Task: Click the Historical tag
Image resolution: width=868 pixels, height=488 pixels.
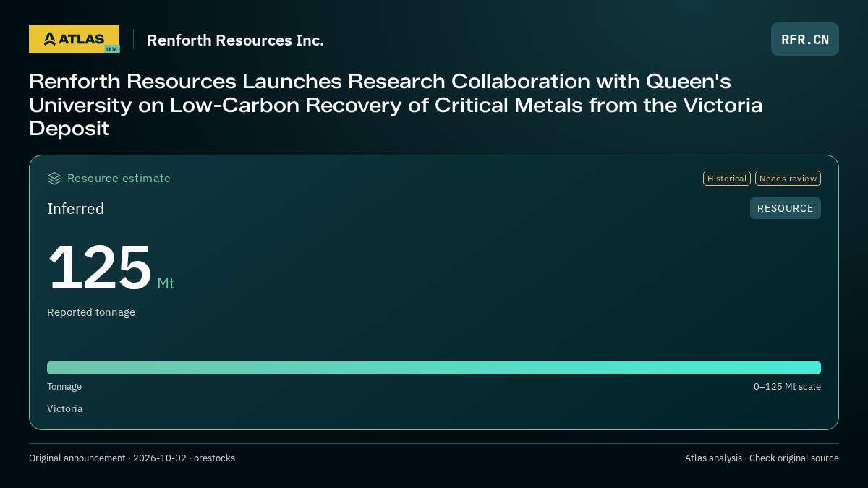Action: (x=727, y=179)
